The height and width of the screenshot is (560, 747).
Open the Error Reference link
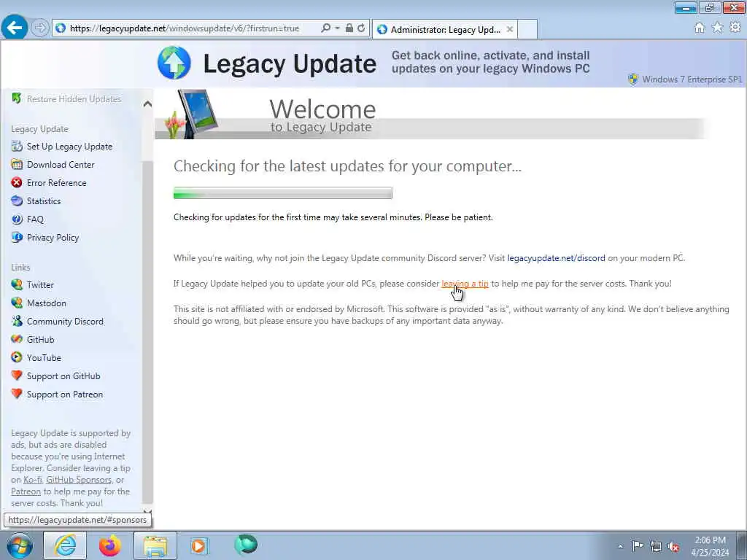tap(57, 183)
